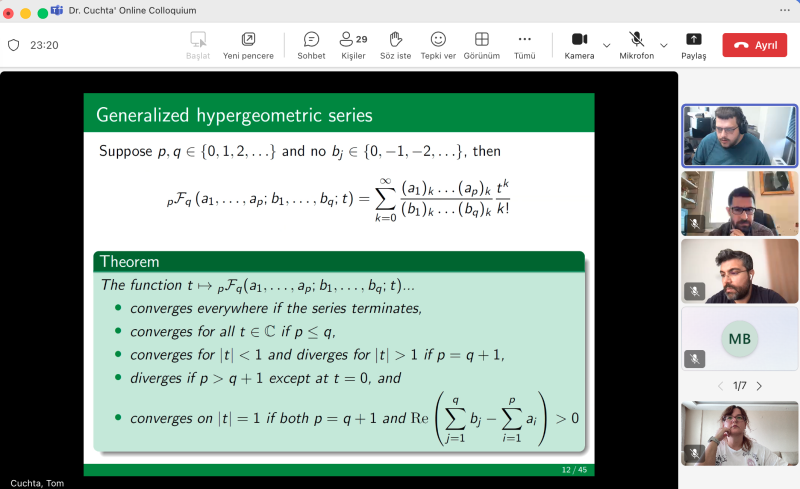Expand the Mikrofon options arrow
Viewport: 800px width, 489px height.
click(x=664, y=45)
